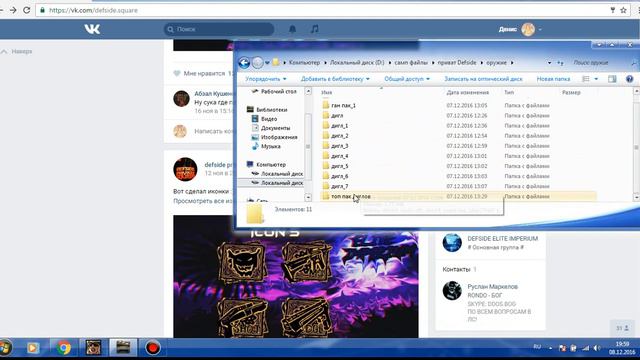Image resolution: width=640 pixels, height=360 pixels.
Task: Reload the Chrome page
Action: tap(27, 10)
